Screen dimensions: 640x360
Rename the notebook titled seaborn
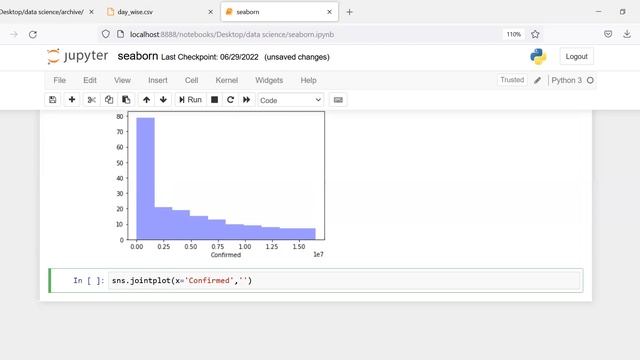[x=138, y=56]
